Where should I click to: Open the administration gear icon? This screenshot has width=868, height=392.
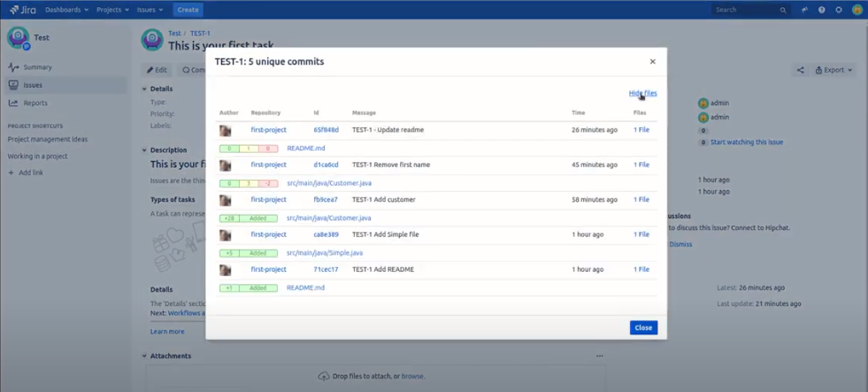pyautogui.click(x=839, y=10)
